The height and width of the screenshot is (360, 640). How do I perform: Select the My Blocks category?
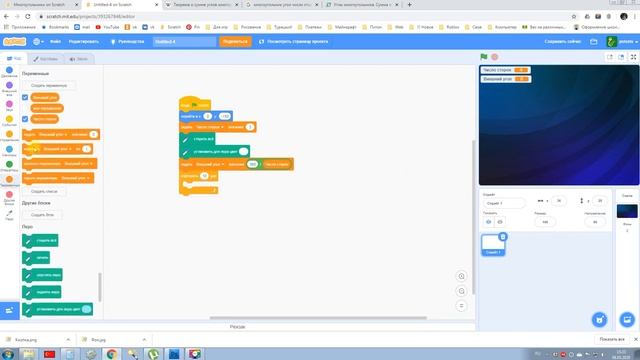coord(9,198)
